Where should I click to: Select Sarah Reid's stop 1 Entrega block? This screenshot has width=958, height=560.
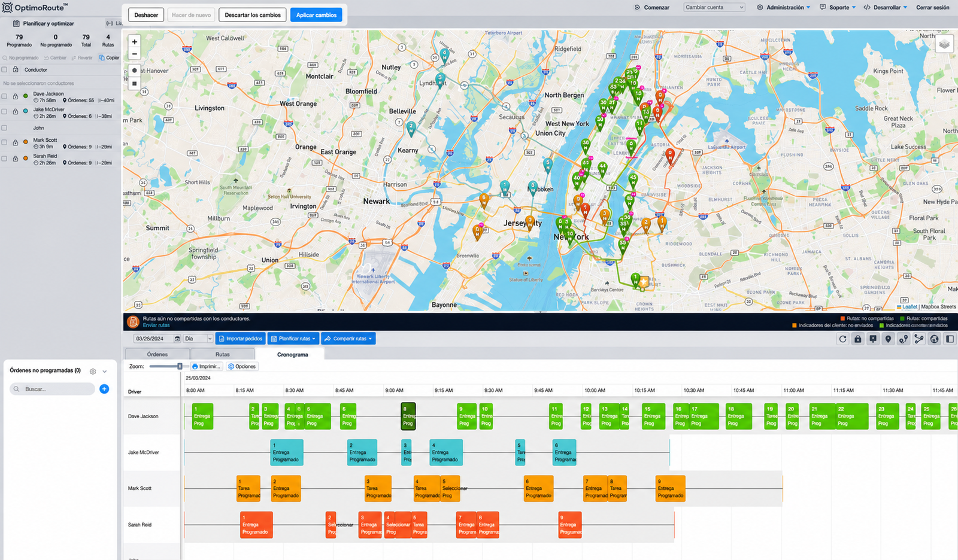pyautogui.click(x=256, y=525)
